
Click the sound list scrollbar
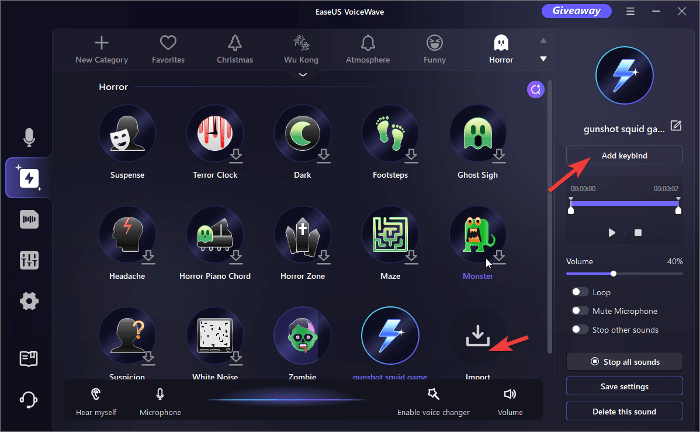550,217
